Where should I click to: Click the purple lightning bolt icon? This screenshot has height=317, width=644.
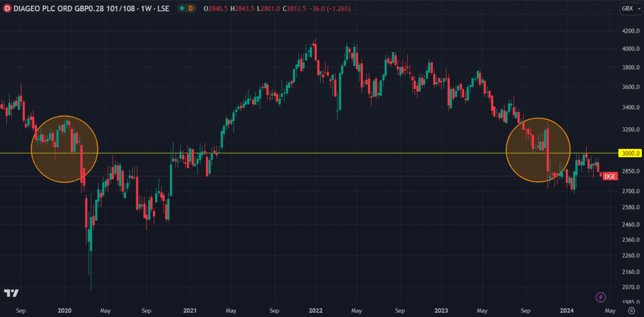tap(601, 297)
